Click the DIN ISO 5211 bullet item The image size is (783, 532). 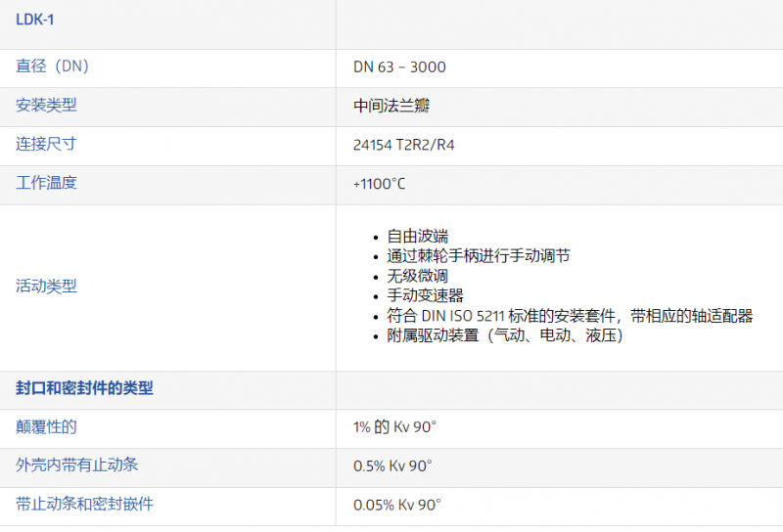click(570, 316)
